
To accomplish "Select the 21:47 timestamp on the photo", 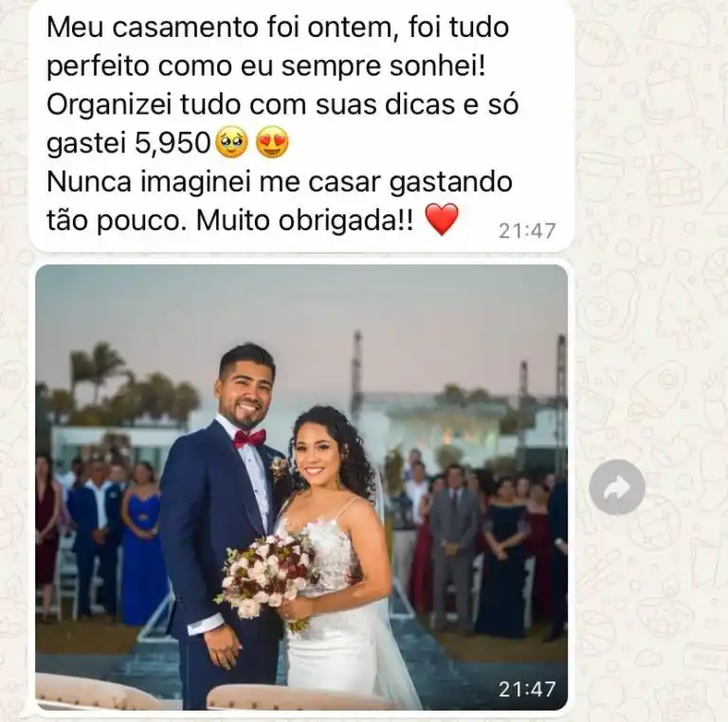I will point(527,689).
